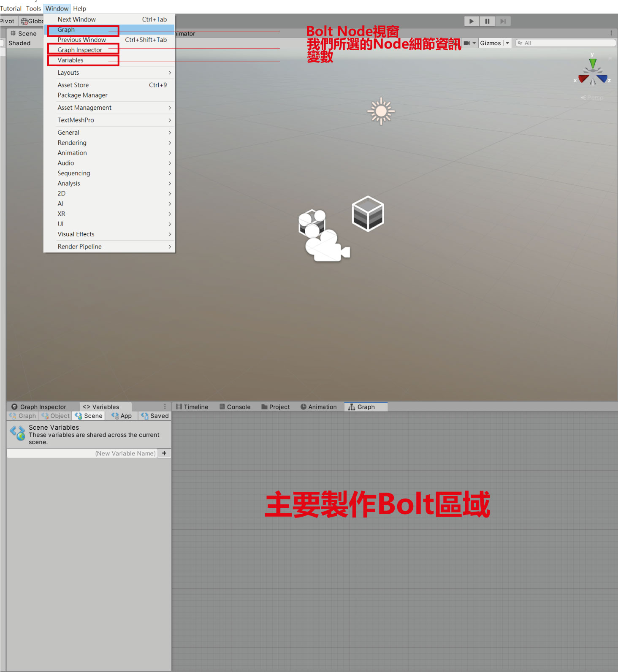Viewport: 618px width, 672px height.
Task: Add new variable with plus button
Action: click(164, 453)
